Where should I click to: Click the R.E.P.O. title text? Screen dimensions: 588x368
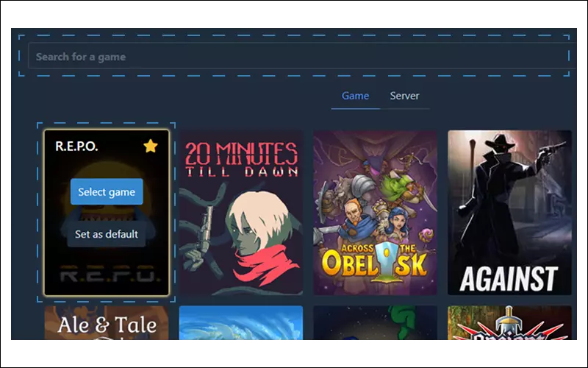[x=76, y=146]
